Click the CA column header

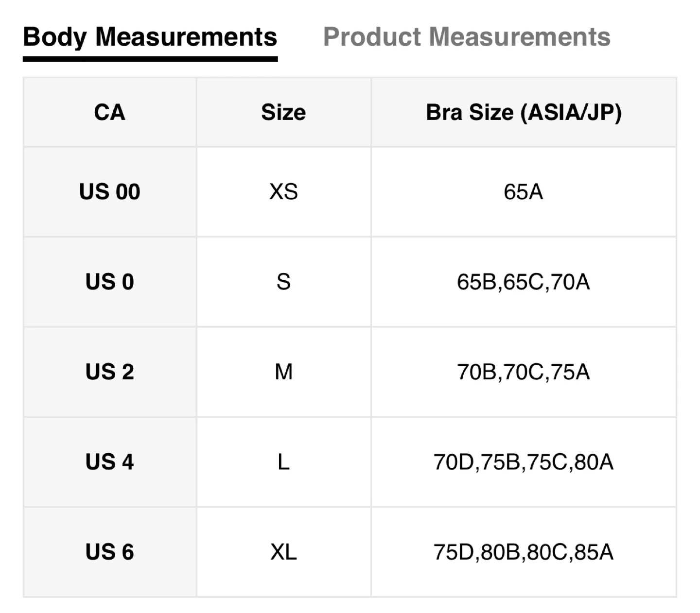110,113
